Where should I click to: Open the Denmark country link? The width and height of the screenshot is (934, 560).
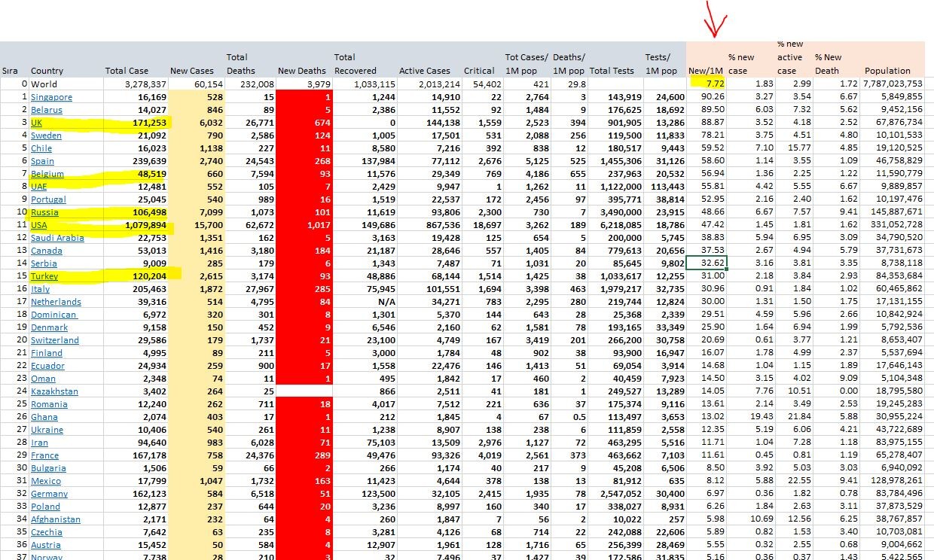(x=49, y=327)
